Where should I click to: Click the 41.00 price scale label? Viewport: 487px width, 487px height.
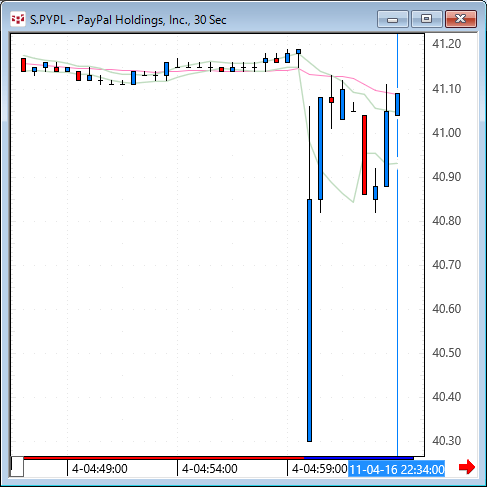tap(446, 133)
